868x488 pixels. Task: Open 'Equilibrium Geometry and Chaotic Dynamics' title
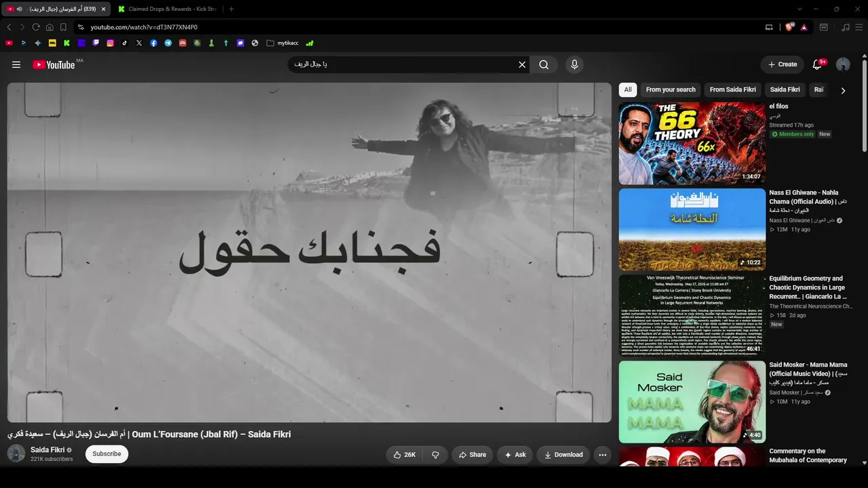[808, 287]
